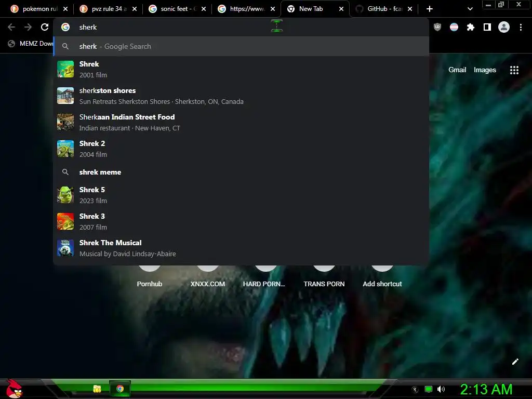Click the Shrek 2001 film poster thumbnail
The height and width of the screenshot is (399, 532).
point(65,69)
